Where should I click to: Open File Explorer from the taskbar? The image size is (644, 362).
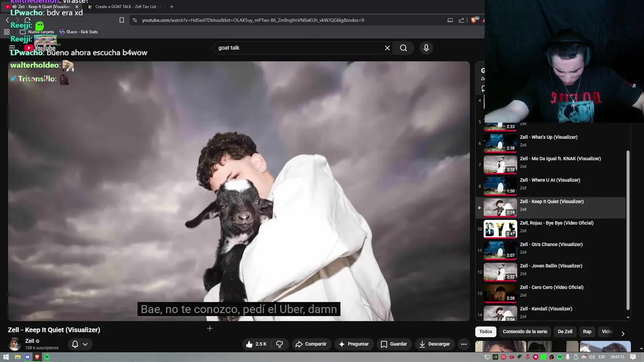(x=17, y=357)
